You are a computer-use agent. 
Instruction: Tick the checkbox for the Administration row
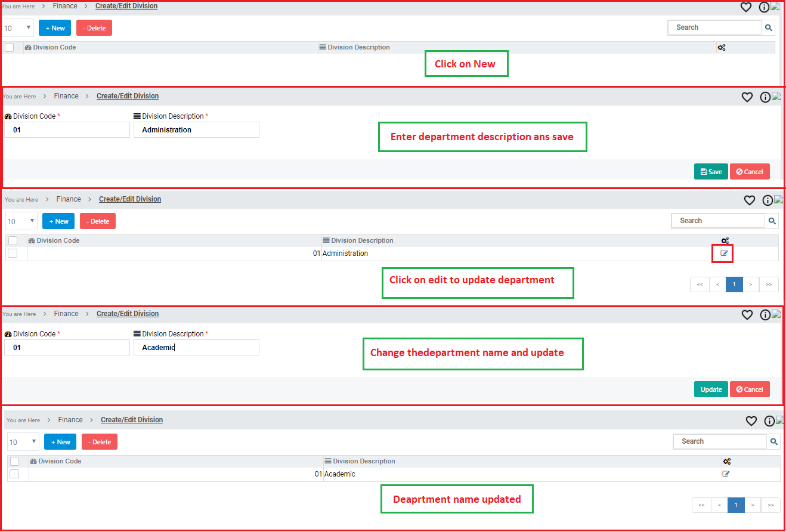[x=13, y=253]
